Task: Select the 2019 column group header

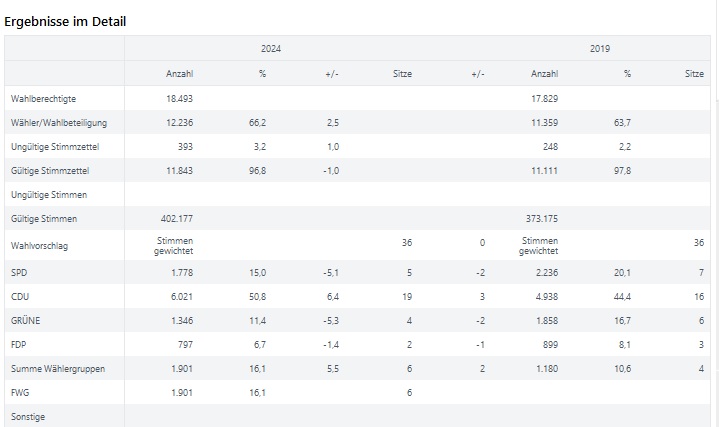Action: coord(600,49)
